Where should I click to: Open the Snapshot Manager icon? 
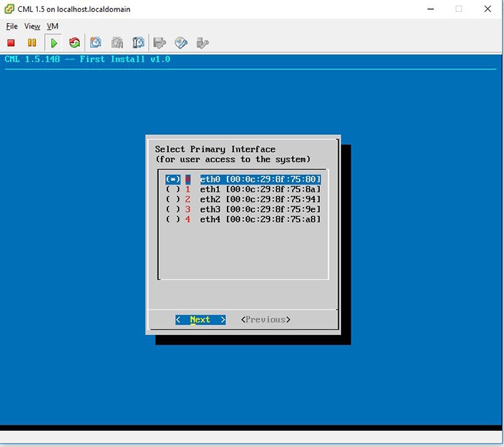138,43
